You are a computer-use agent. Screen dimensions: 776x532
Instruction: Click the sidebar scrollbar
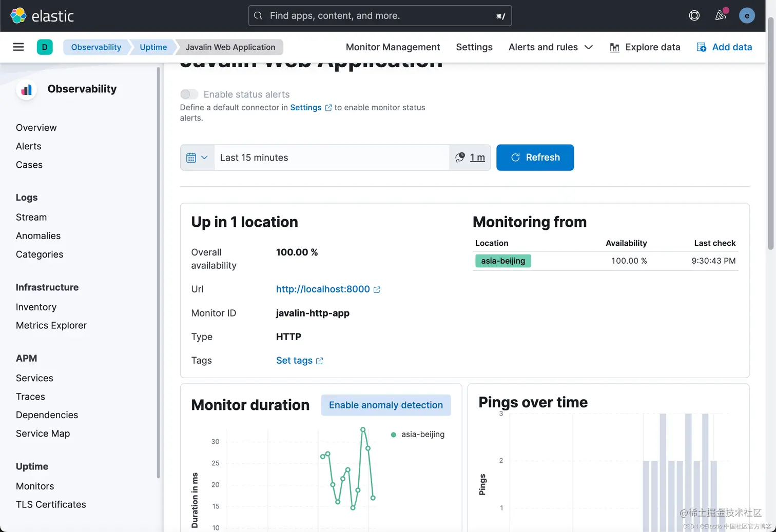(x=158, y=273)
